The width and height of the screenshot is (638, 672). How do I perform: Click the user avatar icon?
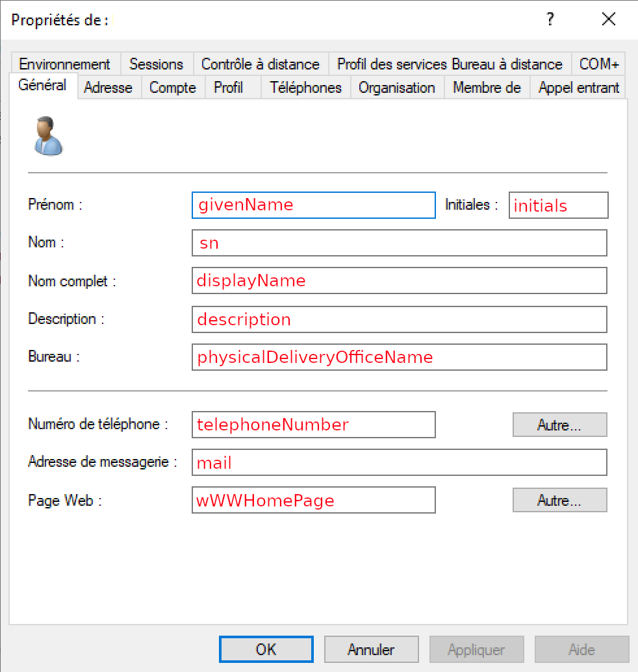[x=48, y=136]
